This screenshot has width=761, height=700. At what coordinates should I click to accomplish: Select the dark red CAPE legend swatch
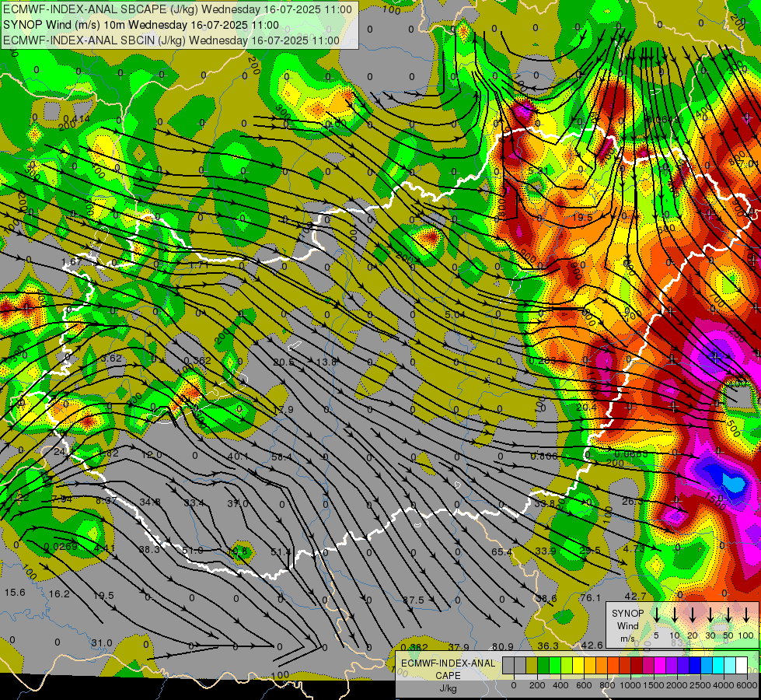coord(637,666)
